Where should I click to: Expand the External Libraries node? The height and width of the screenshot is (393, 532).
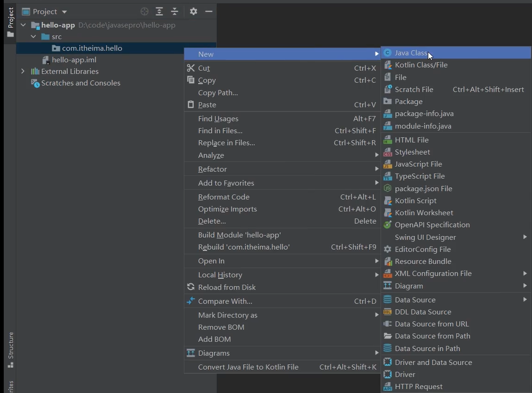coord(23,71)
